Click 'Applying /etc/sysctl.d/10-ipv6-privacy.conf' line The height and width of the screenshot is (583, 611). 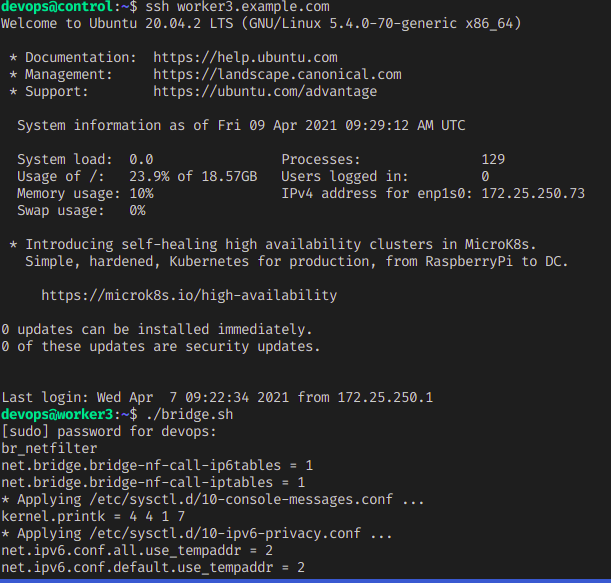coord(197,534)
